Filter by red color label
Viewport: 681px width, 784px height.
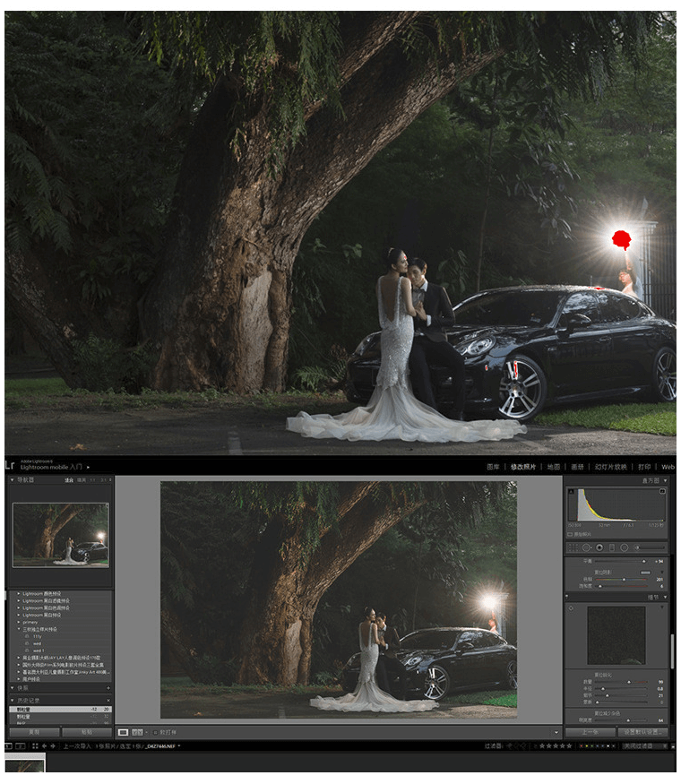click(581, 746)
